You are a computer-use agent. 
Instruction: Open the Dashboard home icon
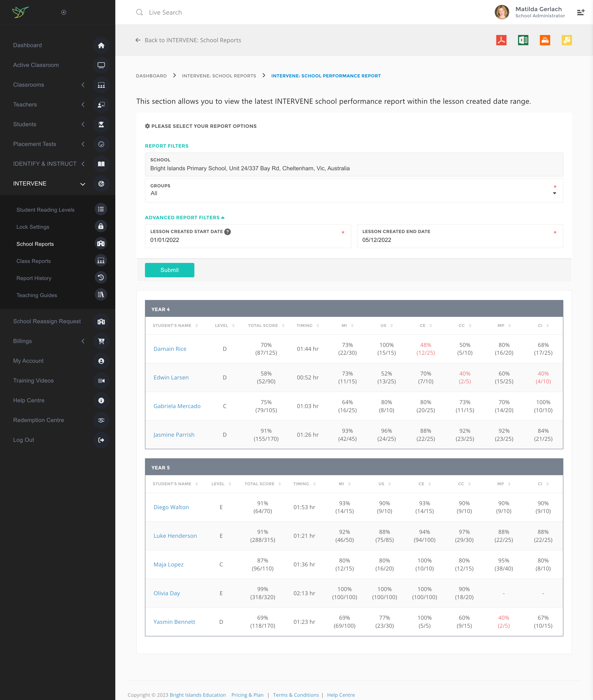tap(101, 45)
